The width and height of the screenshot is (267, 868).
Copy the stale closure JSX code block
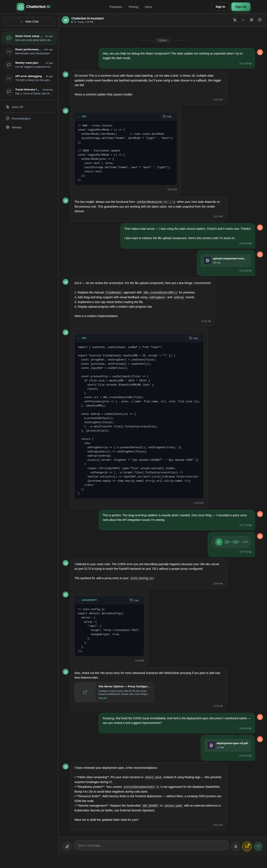pos(167,117)
